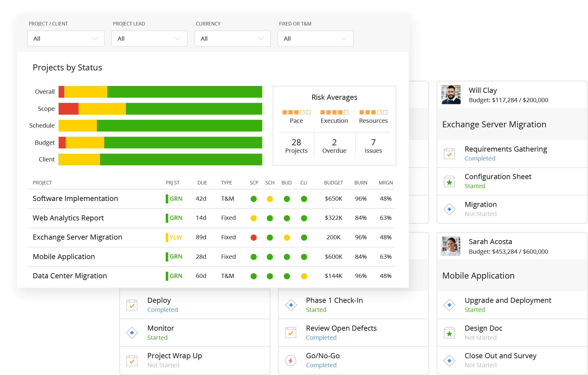
Task: Click the orange Pace risk rating bar
Action: click(x=296, y=112)
